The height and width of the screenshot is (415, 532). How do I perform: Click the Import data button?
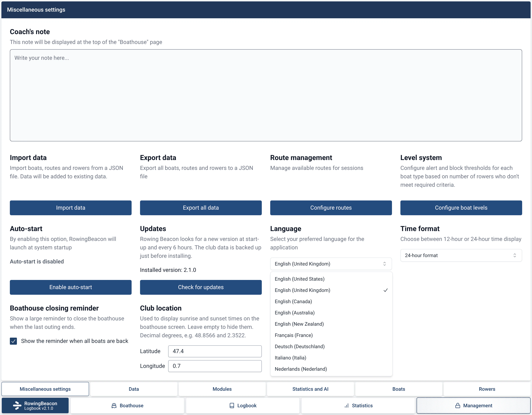[x=71, y=208]
